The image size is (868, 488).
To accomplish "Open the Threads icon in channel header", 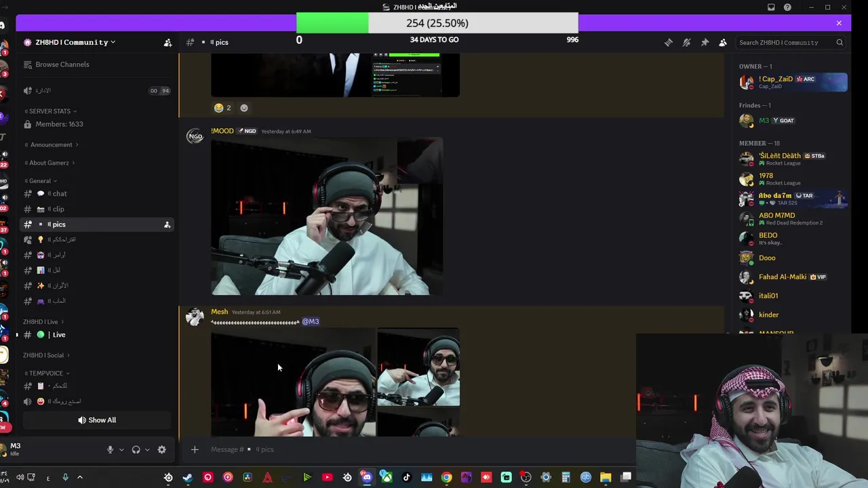I will pos(669,42).
